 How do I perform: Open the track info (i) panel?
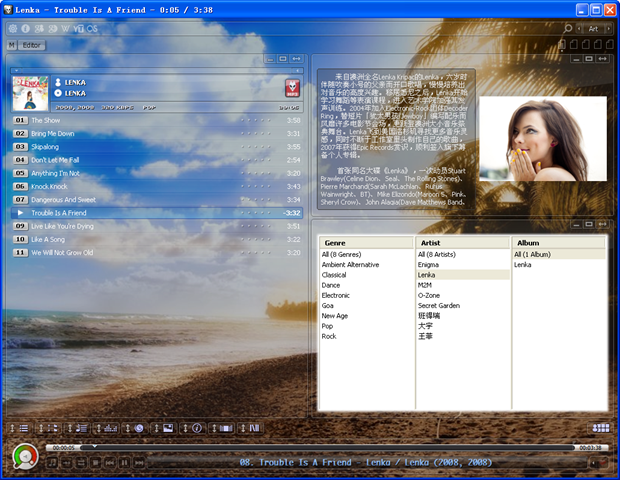197,428
